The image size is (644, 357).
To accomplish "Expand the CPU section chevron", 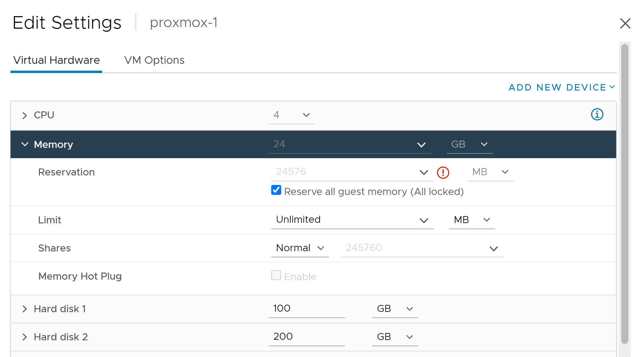I will [x=25, y=115].
